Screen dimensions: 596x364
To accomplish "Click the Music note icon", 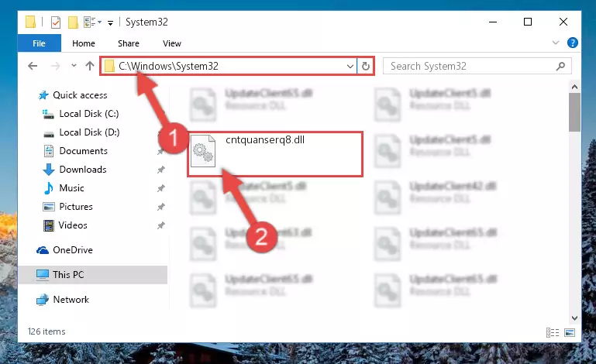I will point(49,188).
